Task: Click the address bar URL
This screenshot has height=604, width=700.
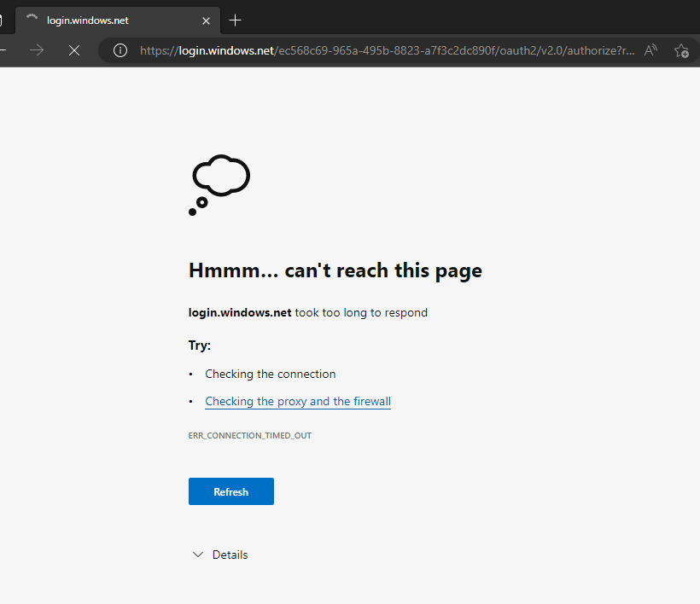Action: [387, 50]
